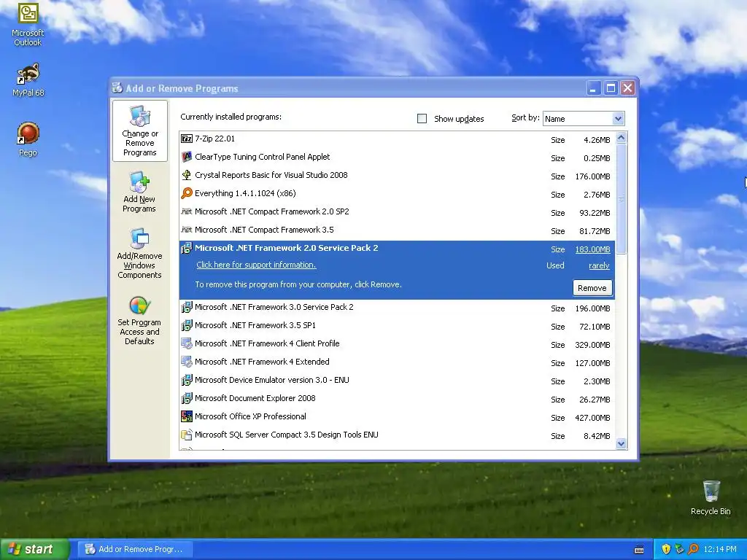
Task: Select Microsoft SQL Server Compact 3.5 Design Tools ENU
Action: pos(397,435)
